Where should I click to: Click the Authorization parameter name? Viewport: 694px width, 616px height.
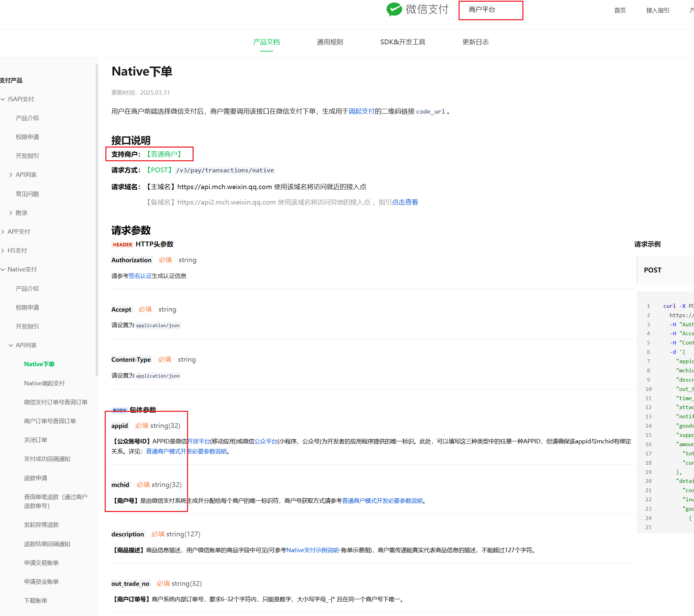tap(131, 260)
